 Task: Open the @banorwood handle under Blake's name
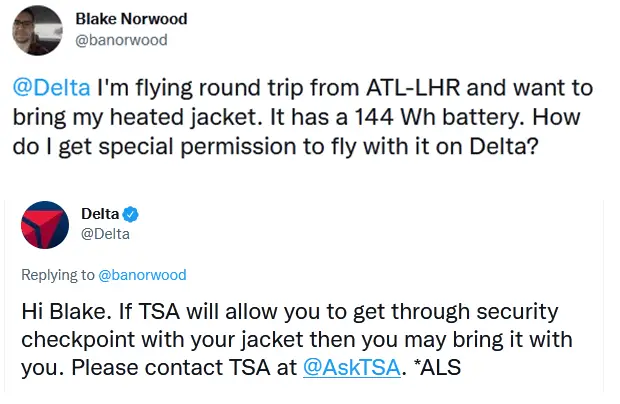pos(121,40)
